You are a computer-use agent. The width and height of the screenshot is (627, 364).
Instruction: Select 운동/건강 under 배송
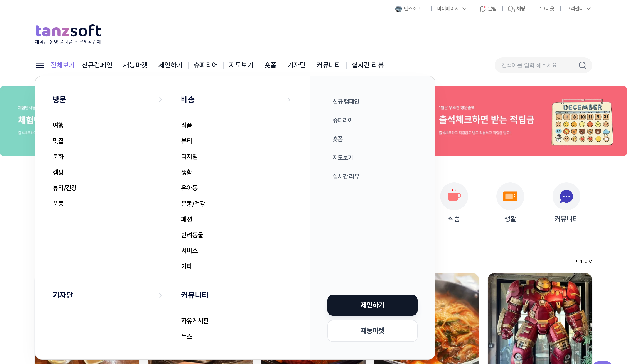tap(193, 204)
